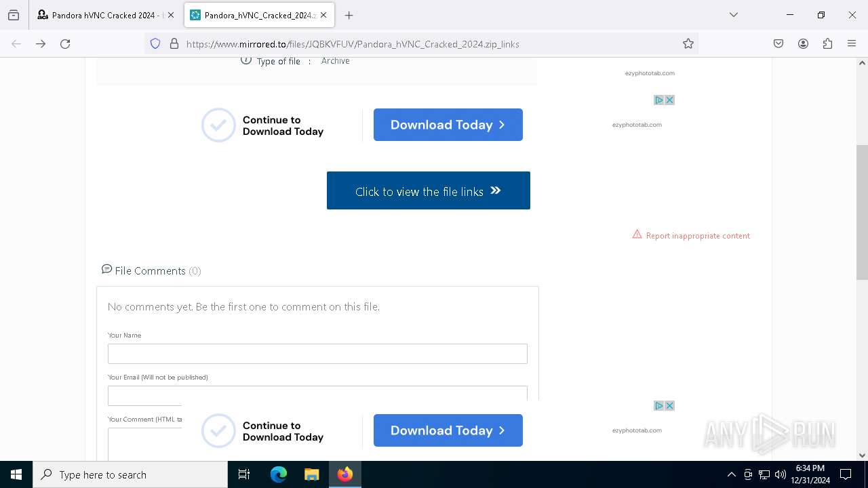Close the bottom advertisement
Image resolution: width=868 pixels, height=488 pixels.
(x=669, y=405)
